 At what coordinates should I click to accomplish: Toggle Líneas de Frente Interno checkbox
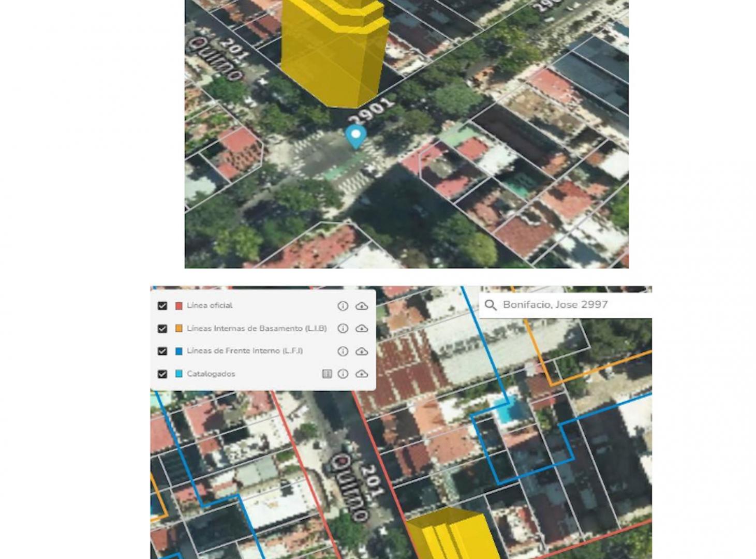point(162,351)
